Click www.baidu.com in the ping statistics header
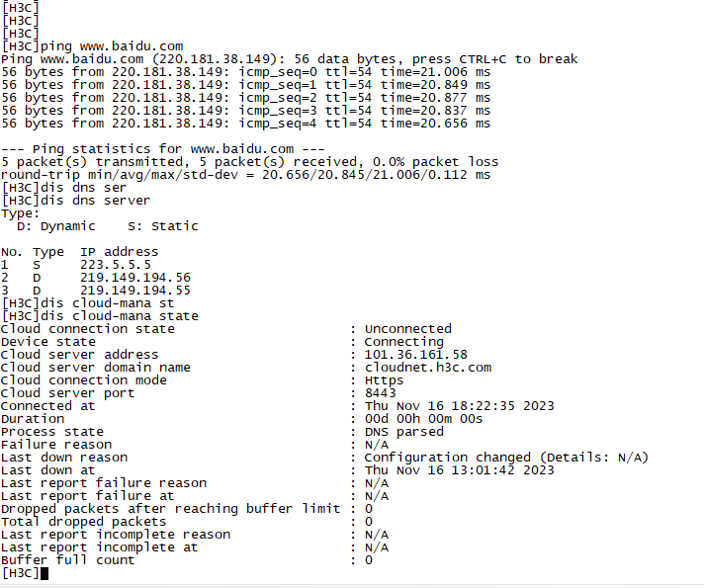The height and width of the screenshot is (588, 704). (230, 149)
